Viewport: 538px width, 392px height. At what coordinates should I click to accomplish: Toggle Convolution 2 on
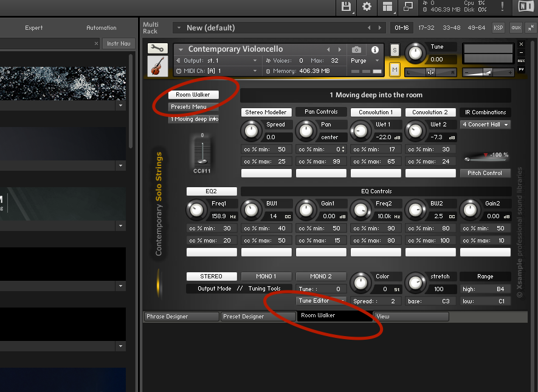tap(430, 112)
